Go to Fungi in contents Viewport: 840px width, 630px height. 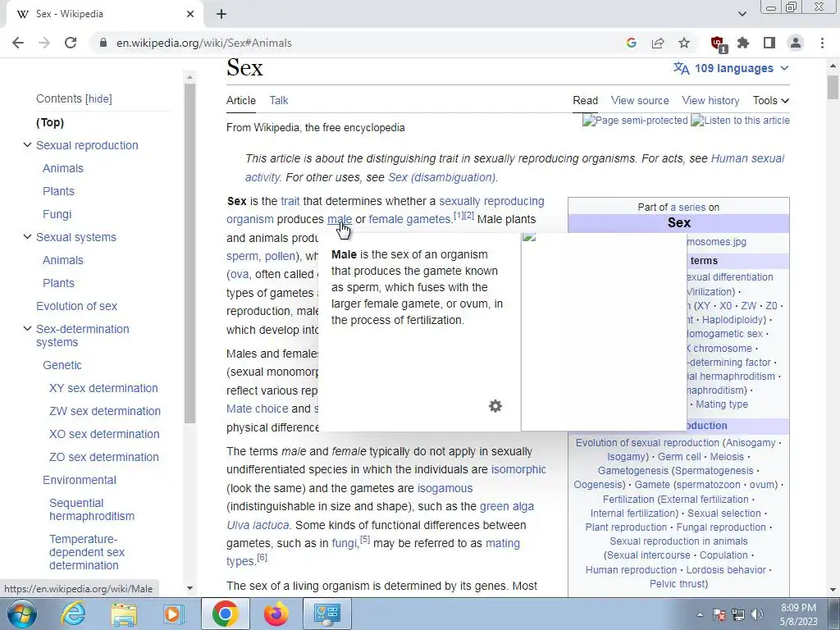pyautogui.click(x=57, y=214)
